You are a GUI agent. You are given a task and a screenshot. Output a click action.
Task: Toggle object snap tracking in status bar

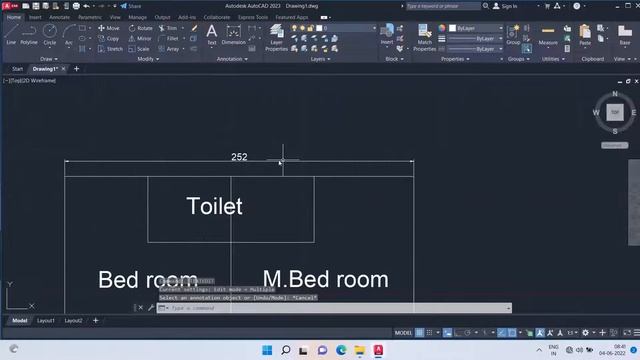pyautogui.click(x=502, y=333)
